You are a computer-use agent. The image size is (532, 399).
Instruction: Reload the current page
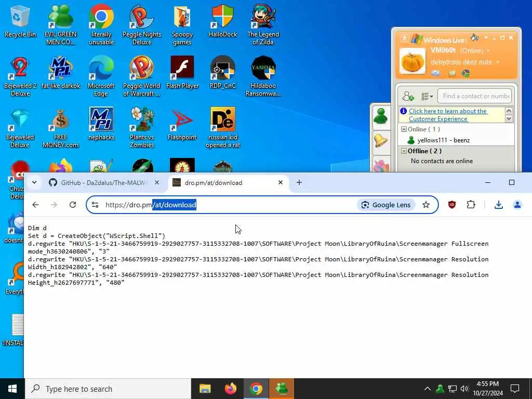click(x=73, y=205)
